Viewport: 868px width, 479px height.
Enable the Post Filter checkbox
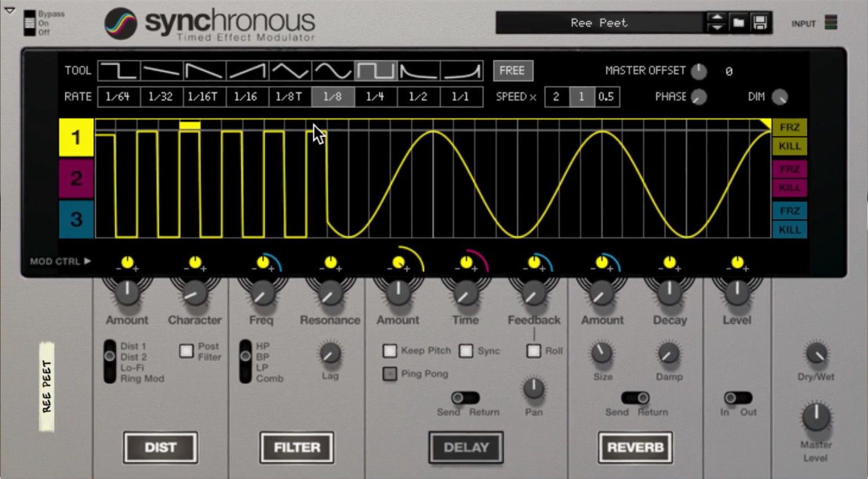coord(186,351)
